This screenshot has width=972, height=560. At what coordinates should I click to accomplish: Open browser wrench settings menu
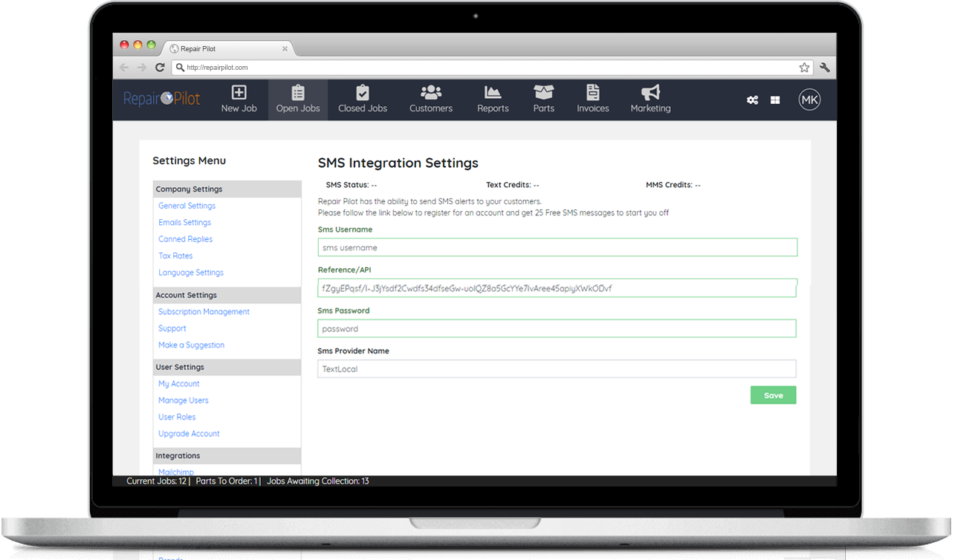(825, 68)
